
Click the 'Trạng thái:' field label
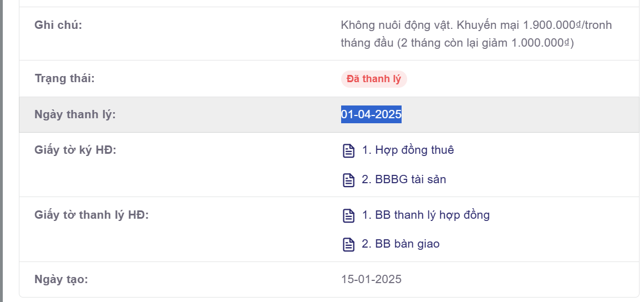click(64, 78)
